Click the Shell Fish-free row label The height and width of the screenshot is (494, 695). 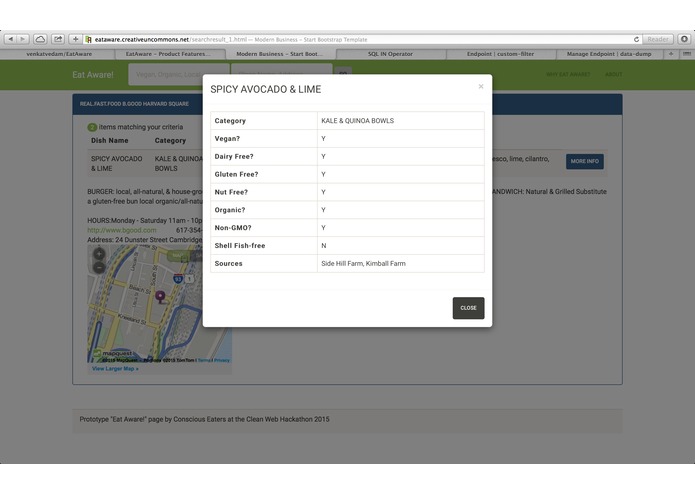[x=240, y=245]
